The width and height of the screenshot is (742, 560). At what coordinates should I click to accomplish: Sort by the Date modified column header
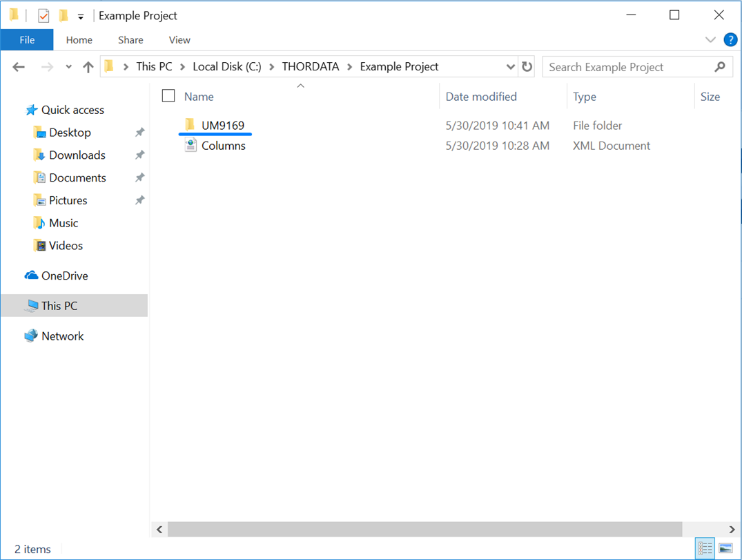[481, 97]
